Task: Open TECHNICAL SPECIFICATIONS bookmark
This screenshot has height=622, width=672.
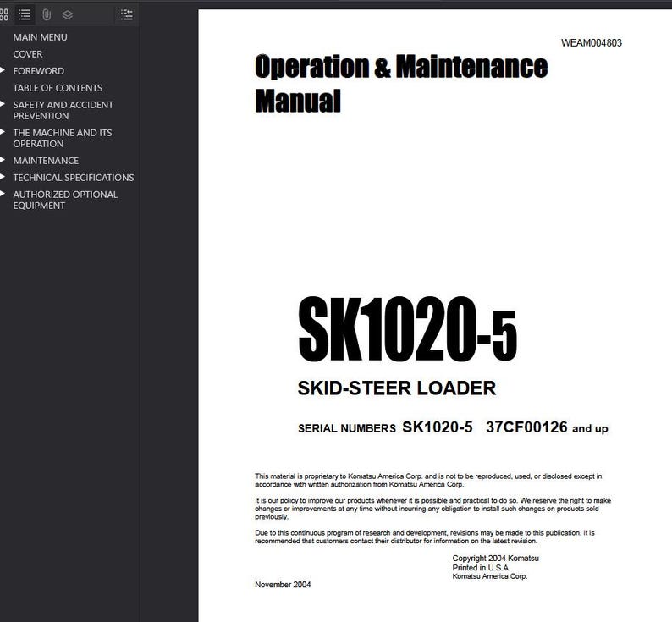Action: pos(74,178)
